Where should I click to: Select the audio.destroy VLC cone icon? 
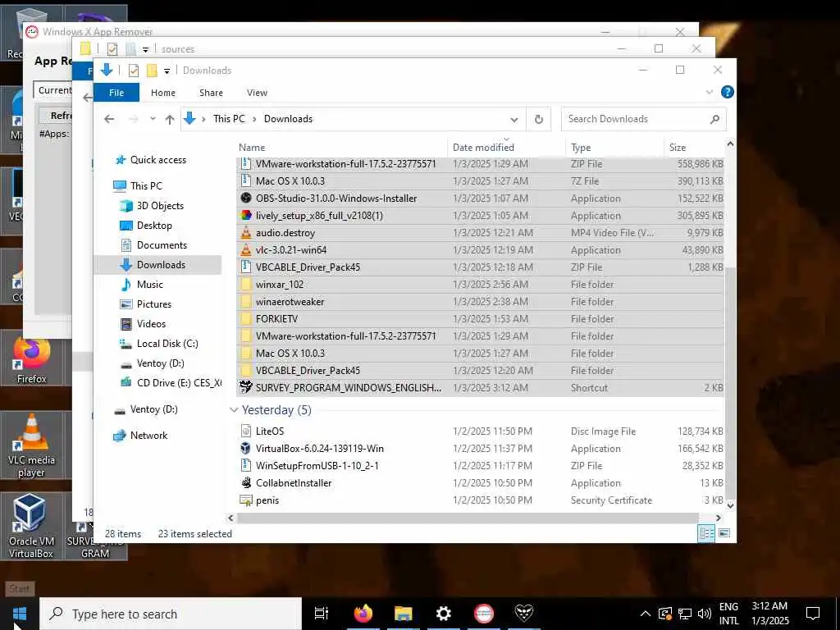[x=246, y=232]
